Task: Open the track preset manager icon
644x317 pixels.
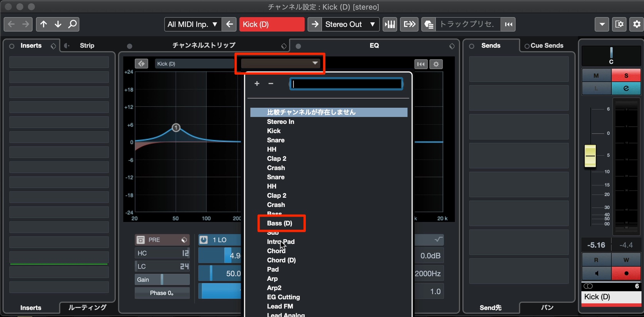Action: pyautogui.click(x=429, y=24)
